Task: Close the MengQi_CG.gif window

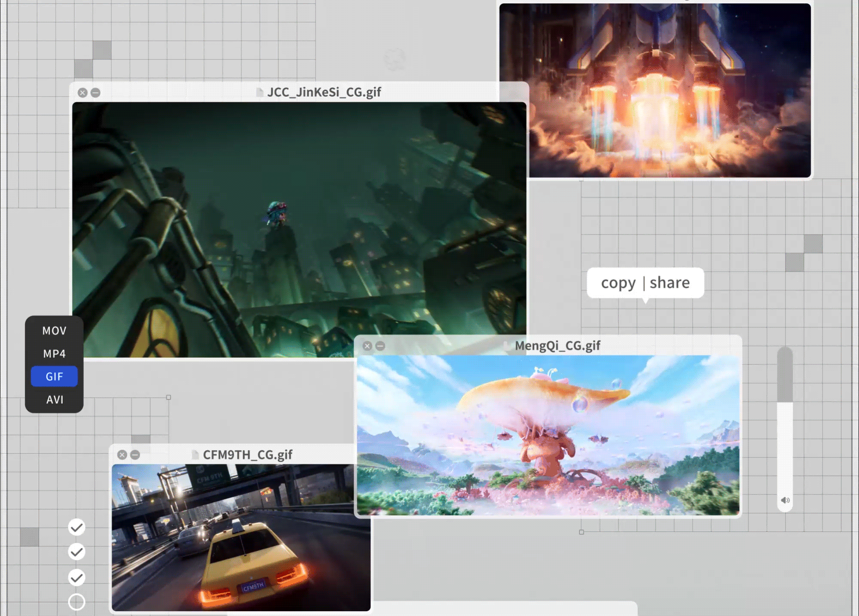Action: click(x=367, y=346)
